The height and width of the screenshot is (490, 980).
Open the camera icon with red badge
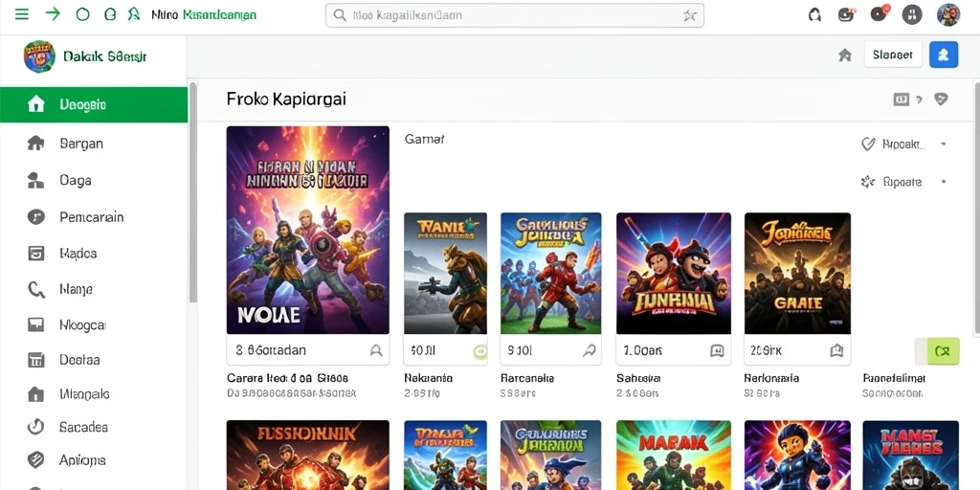click(x=846, y=14)
